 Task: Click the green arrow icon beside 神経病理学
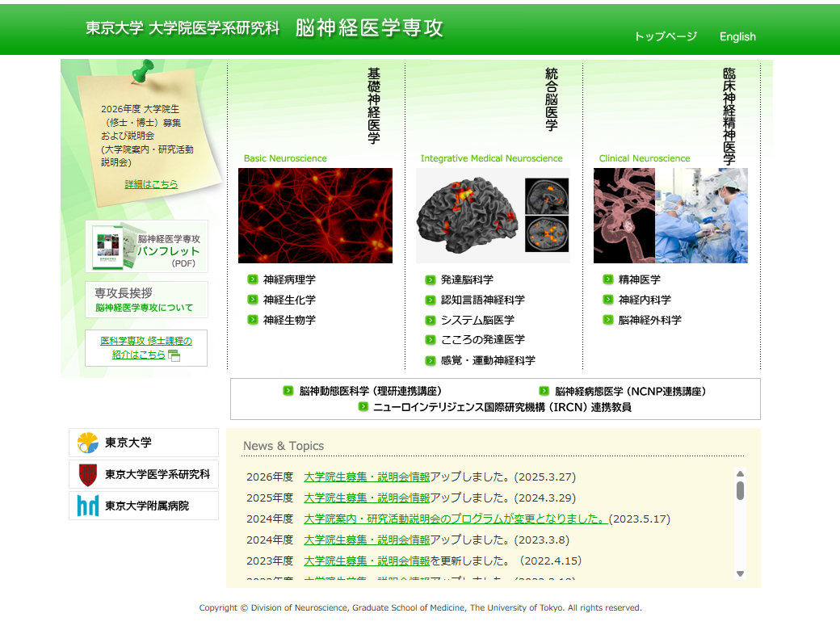pyautogui.click(x=253, y=279)
